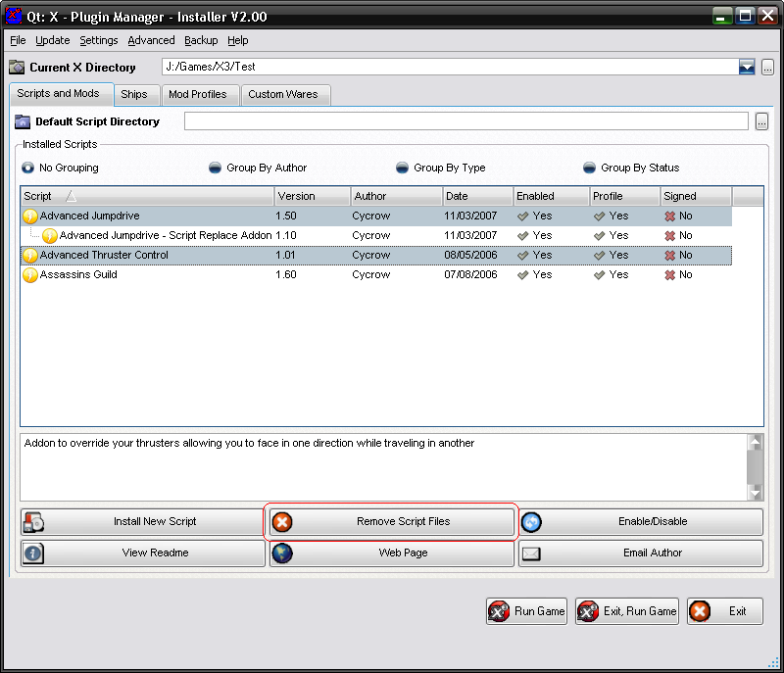This screenshot has height=673, width=784.
Task: Click the Email Author button label
Action: pyautogui.click(x=653, y=553)
